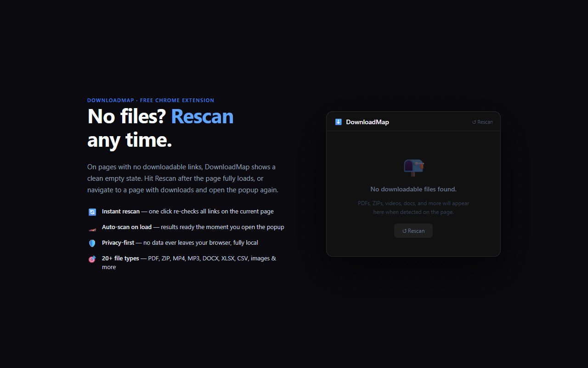Screen dimensions: 588x368
Task: Click the blue 'Rescan' headline word
Action: pos(202,116)
